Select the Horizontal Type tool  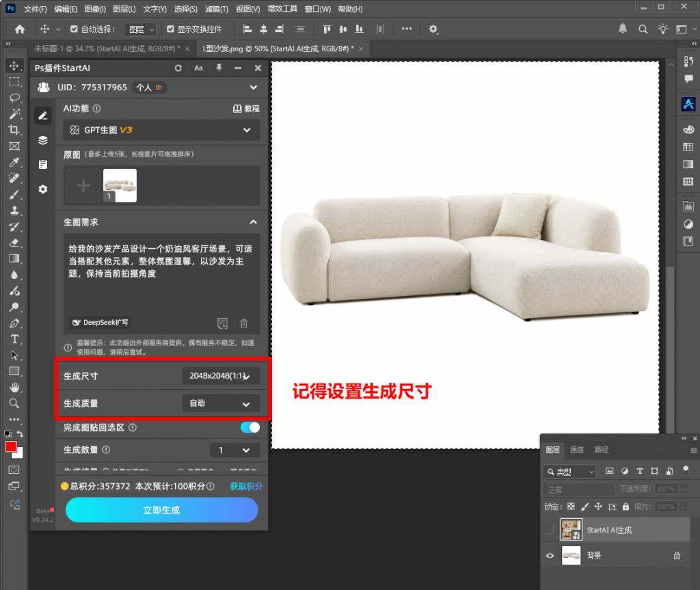pos(14,339)
